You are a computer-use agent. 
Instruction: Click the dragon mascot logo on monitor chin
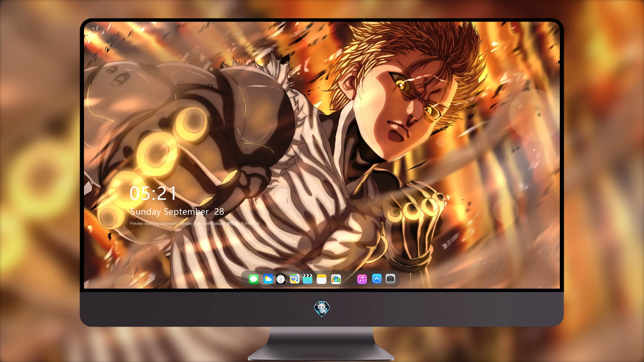pos(322,309)
